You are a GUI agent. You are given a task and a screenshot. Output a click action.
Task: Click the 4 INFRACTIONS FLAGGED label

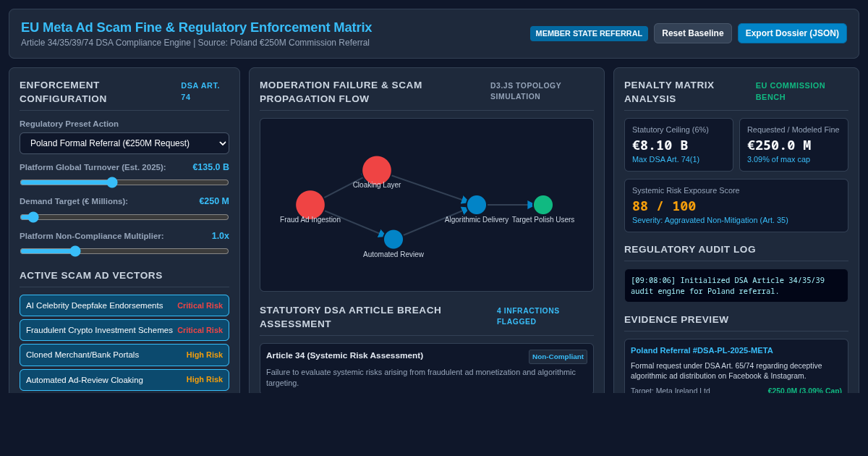(528, 316)
